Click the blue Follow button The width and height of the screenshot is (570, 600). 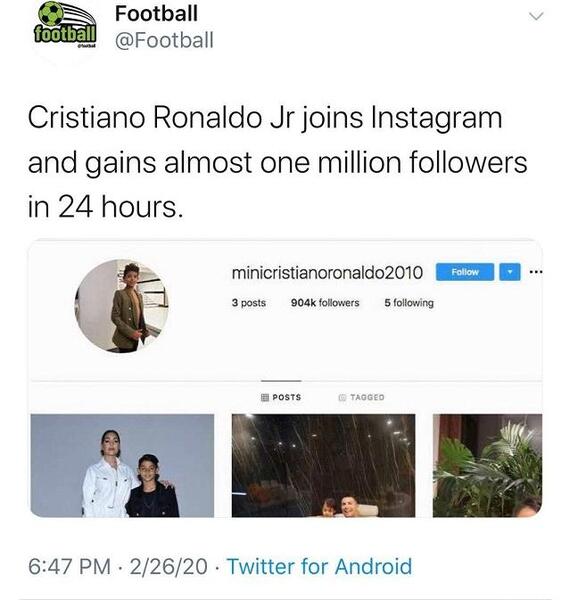[465, 272]
